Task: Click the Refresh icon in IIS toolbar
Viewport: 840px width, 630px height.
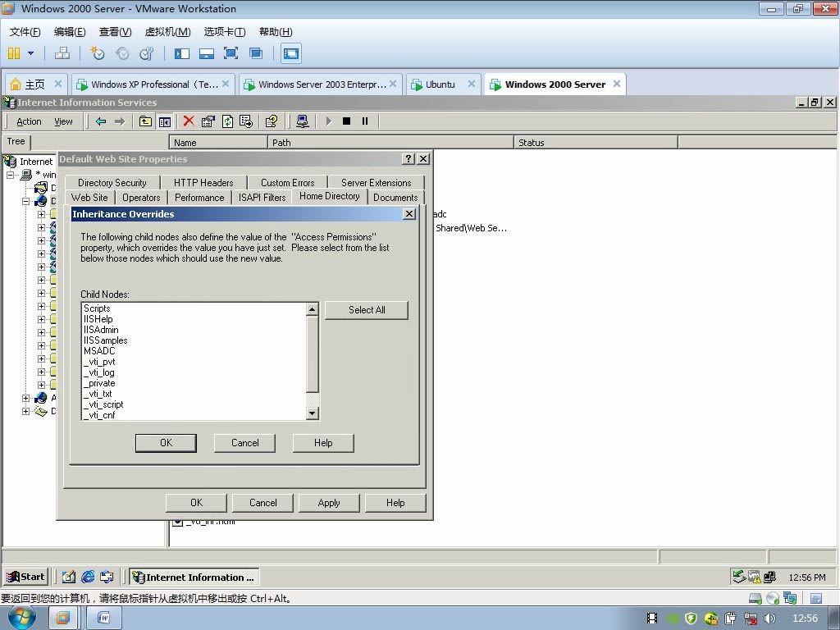Action: coord(228,121)
